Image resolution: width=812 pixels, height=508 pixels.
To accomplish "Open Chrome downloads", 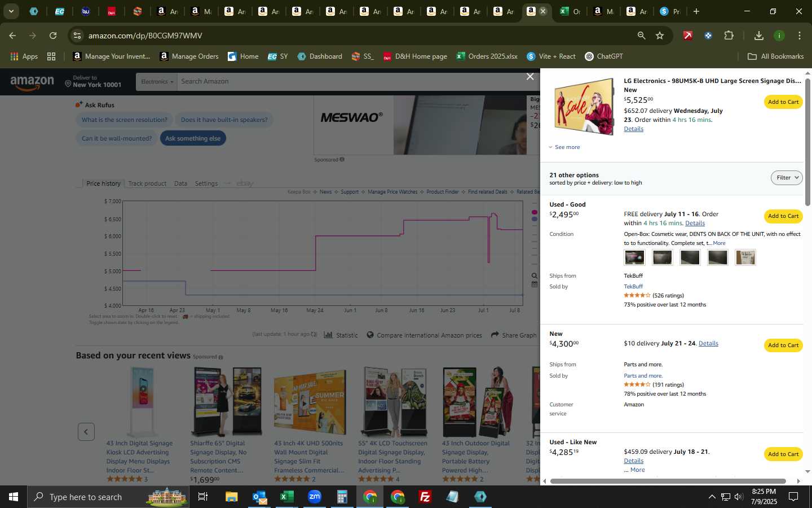I will (758, 36).
